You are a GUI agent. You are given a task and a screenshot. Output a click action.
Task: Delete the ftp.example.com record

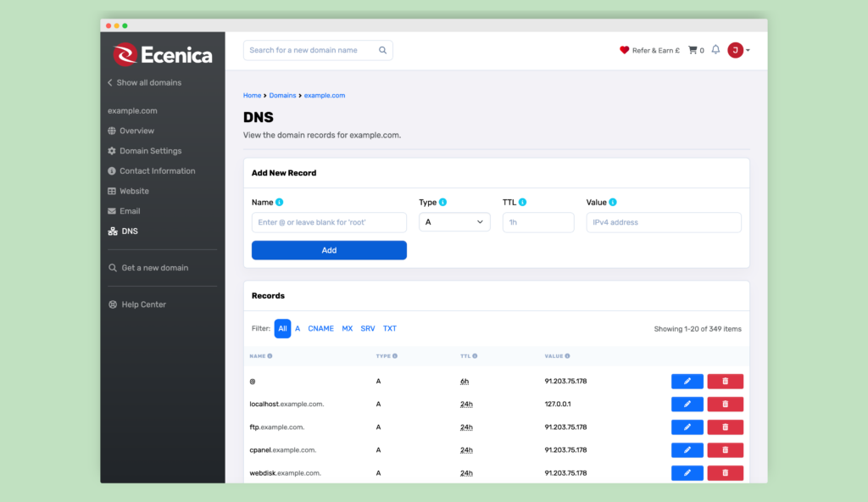click(x=726, y=427)
